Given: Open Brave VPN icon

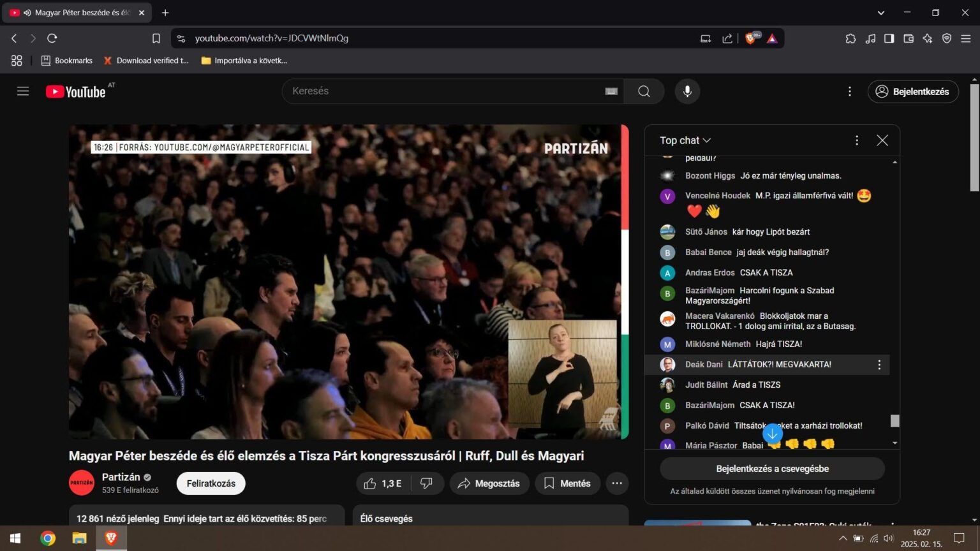Looking at the screenshot, I should click(947, 38).
